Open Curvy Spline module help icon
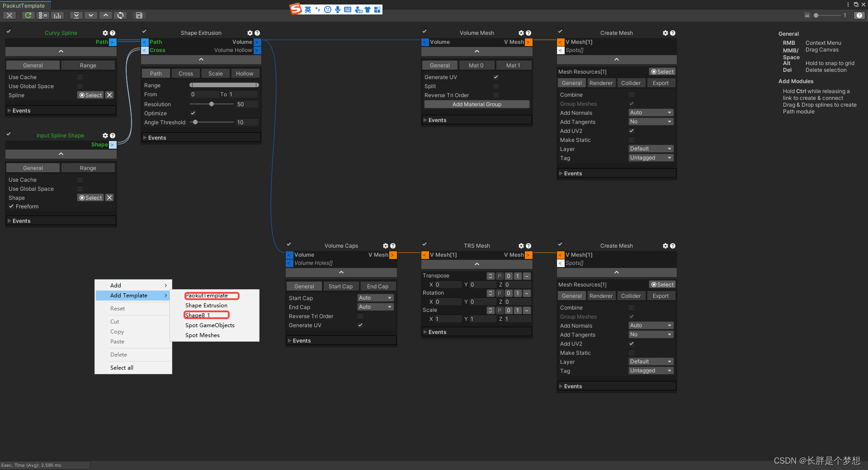This screenshot has height=470, width=868. [x=113, y=33]
